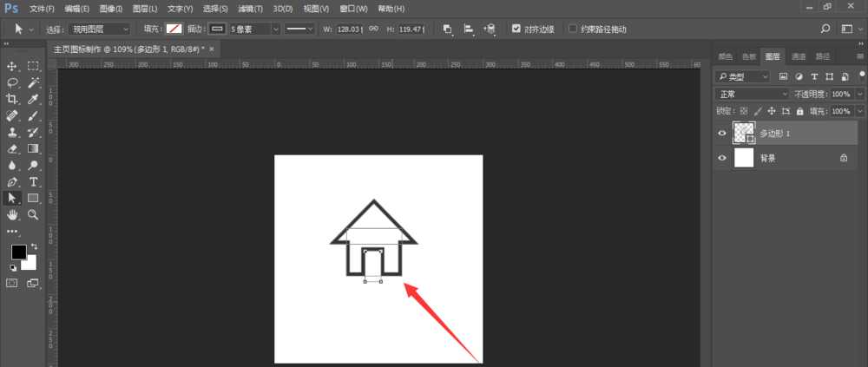Screen dimensions: 868x367
Task: Click the width W input field
Action: 350,29
